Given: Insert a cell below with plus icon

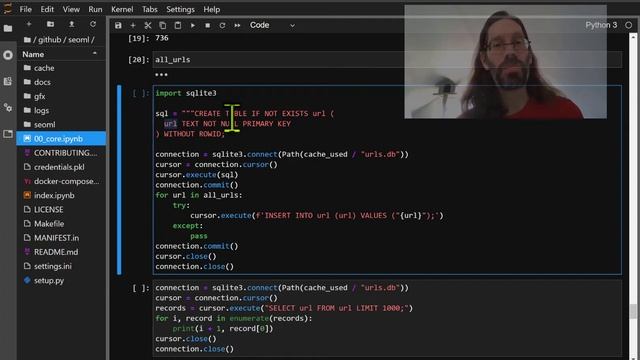Looking at the screenshot, I should 133,25.
